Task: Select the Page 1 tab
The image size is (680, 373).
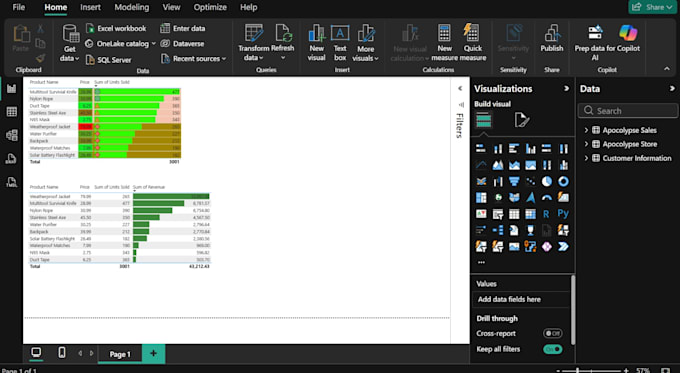Action: [x=120, y=354]
